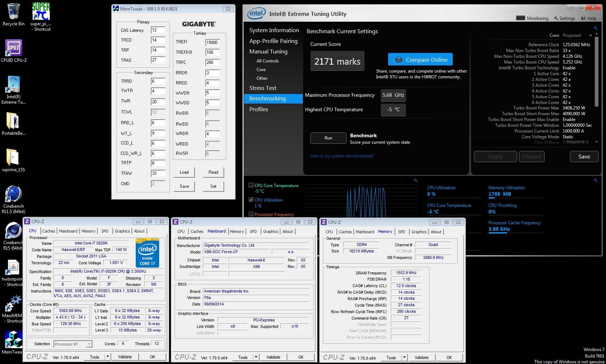Click the CAS Latency field in MemTweak
Image resolution: width=606 pixels, height=364 pixels.
158,30
